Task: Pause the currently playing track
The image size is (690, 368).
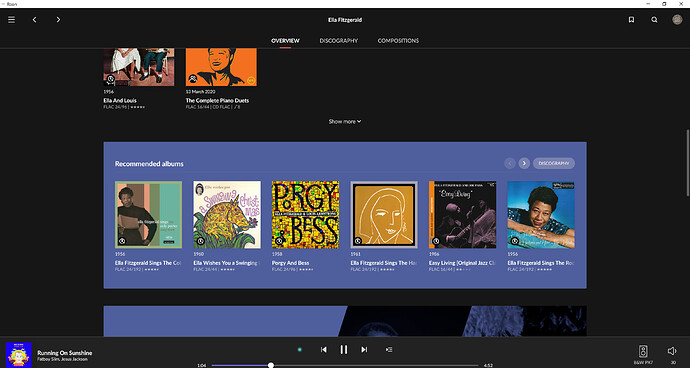Action: click(x=344, y=350)
